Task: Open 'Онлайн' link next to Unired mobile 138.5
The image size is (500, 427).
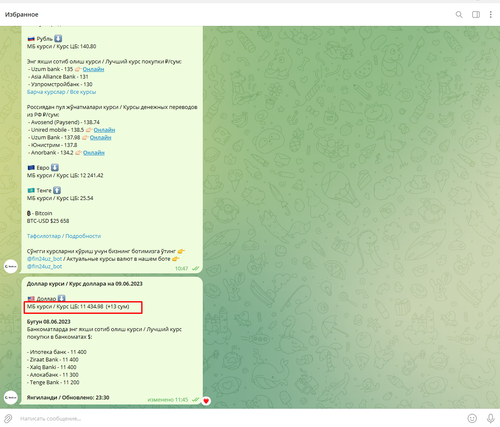Action: (104, 130)
